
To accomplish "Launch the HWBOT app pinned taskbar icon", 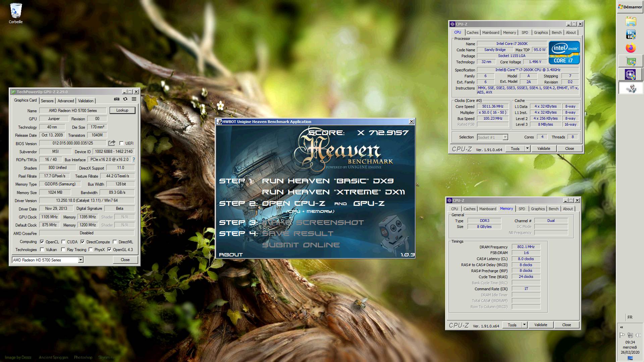I will [631, 35].
